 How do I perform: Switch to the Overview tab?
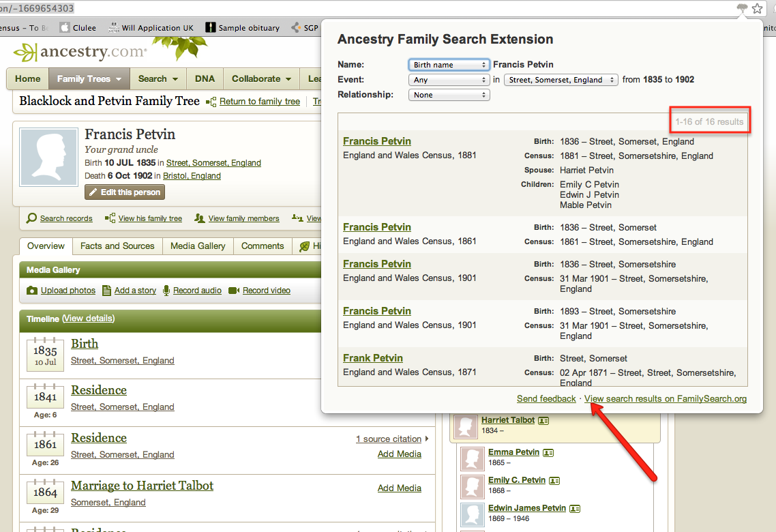46,246
